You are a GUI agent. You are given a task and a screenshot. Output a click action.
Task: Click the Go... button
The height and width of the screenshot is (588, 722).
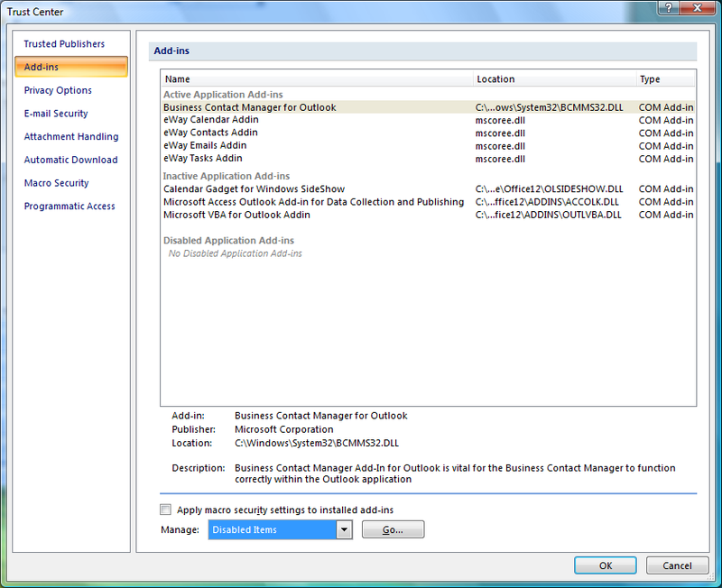click(393, 529)
